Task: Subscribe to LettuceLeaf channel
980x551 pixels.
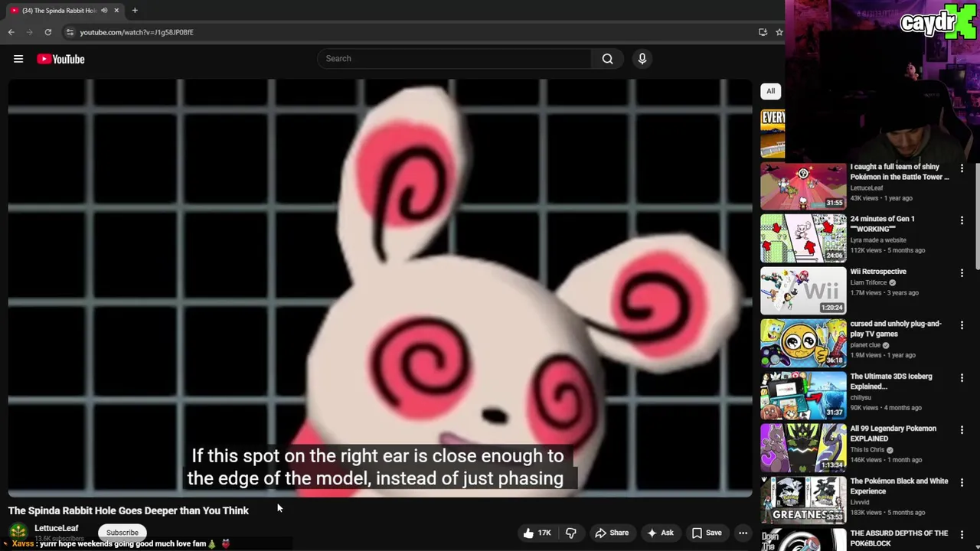Action: [122, 533]
